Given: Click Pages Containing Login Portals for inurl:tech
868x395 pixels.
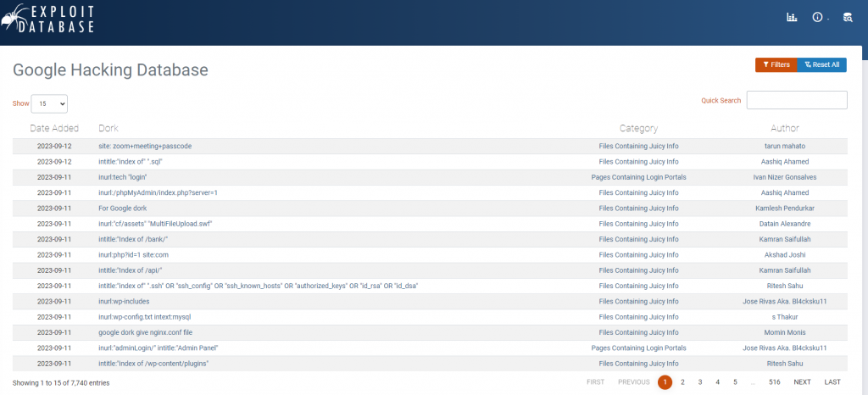Looking at the screenshot, I should point(639,177).
